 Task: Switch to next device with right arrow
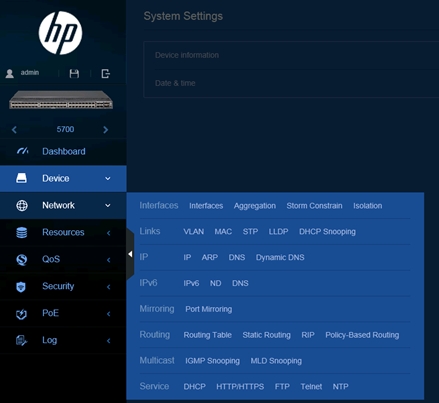(x=106, y=130)
